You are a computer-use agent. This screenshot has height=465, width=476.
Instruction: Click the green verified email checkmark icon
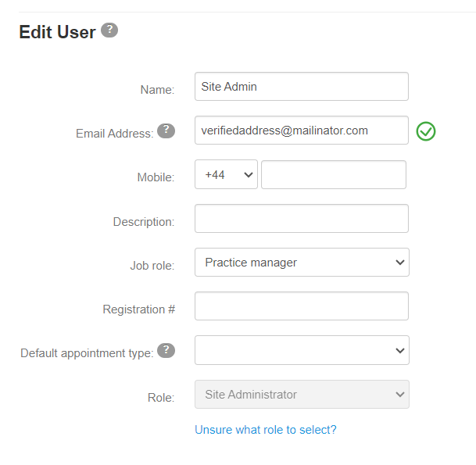pos(426,131)
